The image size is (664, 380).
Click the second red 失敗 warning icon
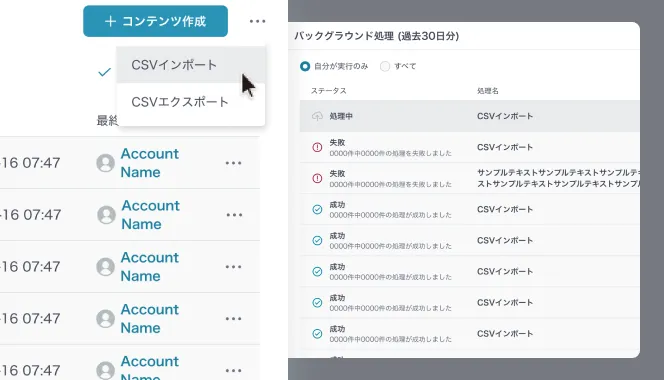317,178
